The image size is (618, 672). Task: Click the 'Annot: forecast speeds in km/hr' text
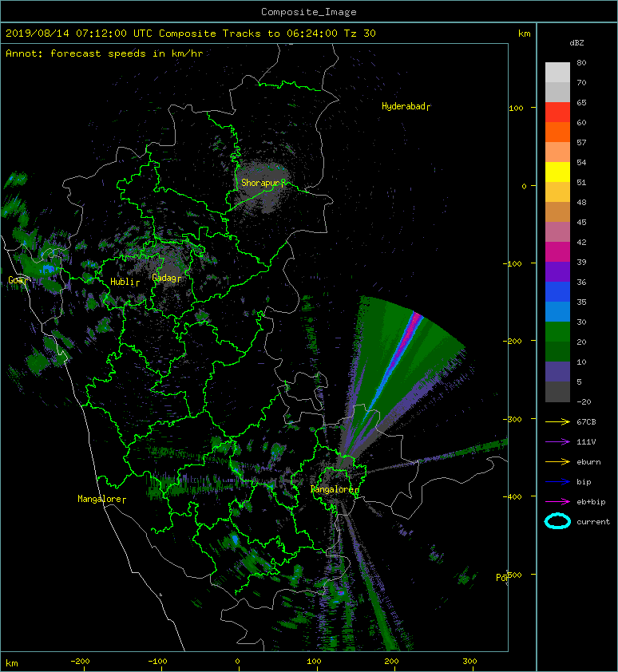coord(105,53)
